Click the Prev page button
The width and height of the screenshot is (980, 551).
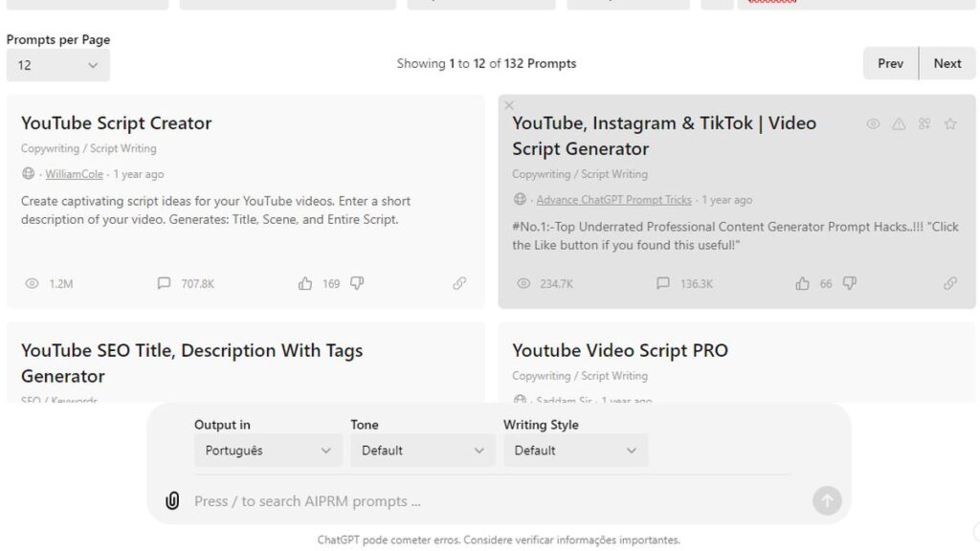[x=890, y=63]
